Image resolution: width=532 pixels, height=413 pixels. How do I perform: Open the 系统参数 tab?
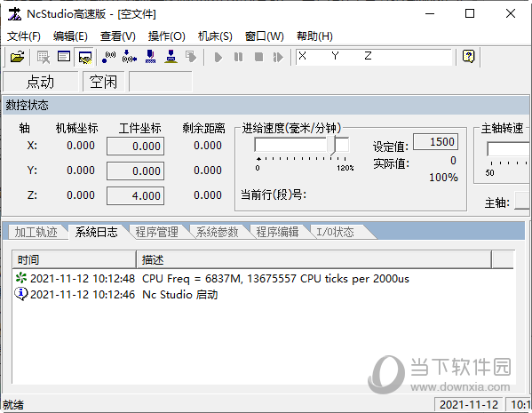[217, 232]
